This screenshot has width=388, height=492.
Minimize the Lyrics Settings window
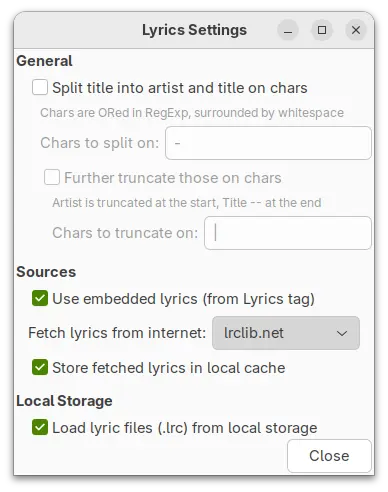[x=288, y=30]
